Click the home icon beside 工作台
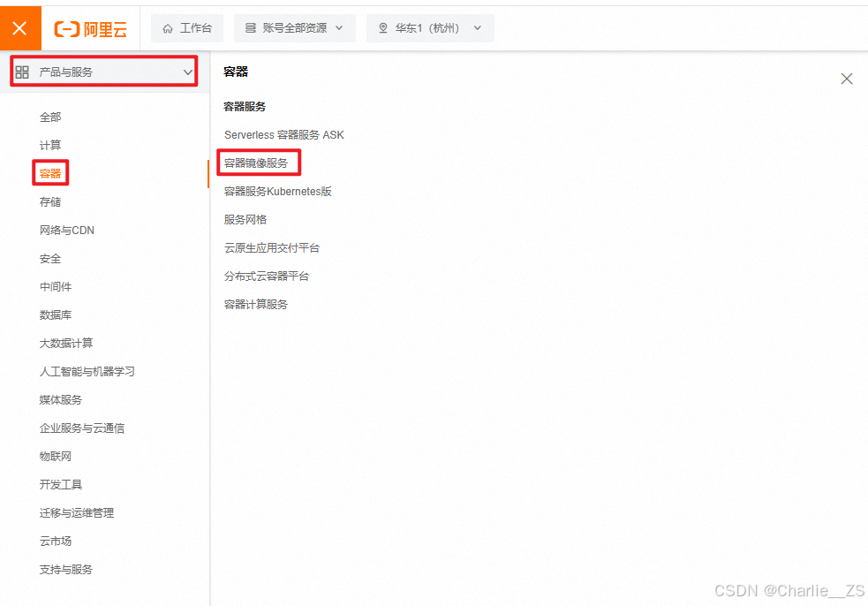Image resolution: width=868 pixels, height=606 pixels. coord(168,28)
